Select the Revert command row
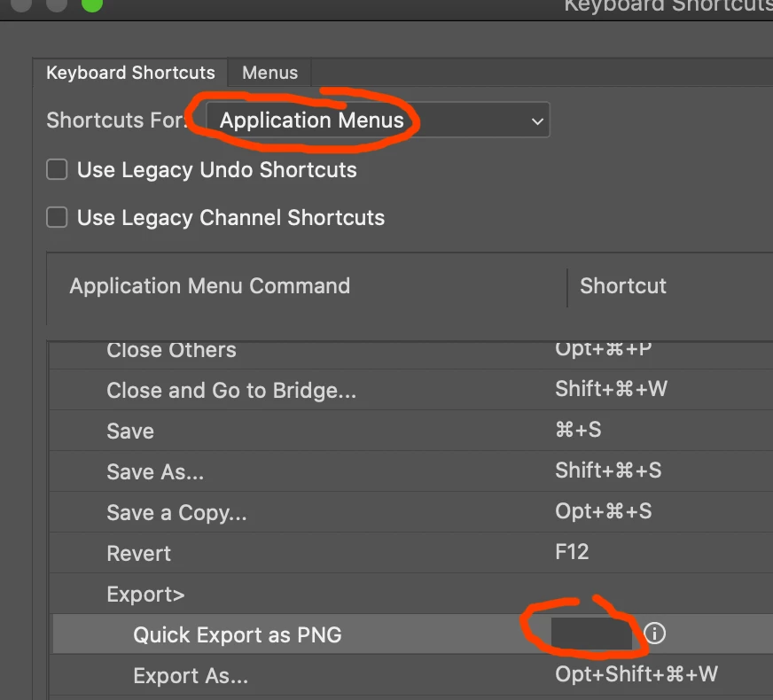The image size is (773, 700). (412, 553)
